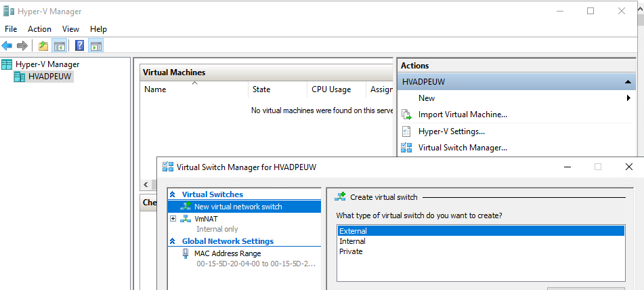The image size is (644, 290).
Task: Select the Internal switch type
Action: (481, 241)
